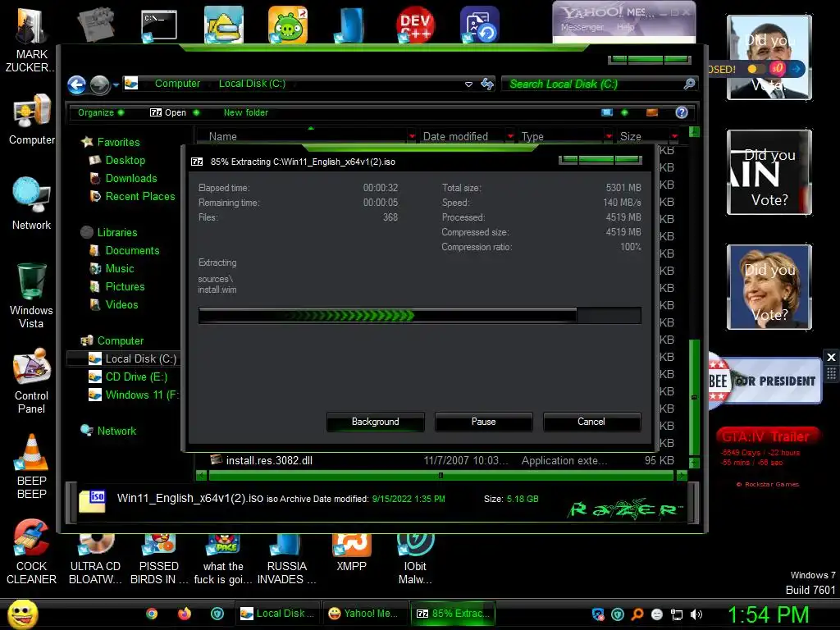The height and width of the screenshot is (630, 840).
Task: Open Size column filter dropdown
Action: coord(674,137)
